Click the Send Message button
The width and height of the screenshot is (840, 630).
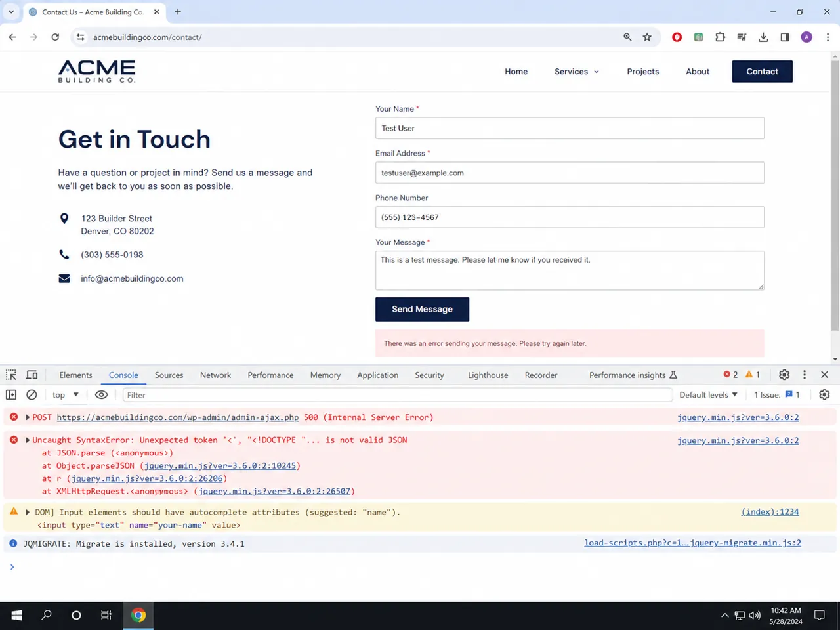click(422, 309)
